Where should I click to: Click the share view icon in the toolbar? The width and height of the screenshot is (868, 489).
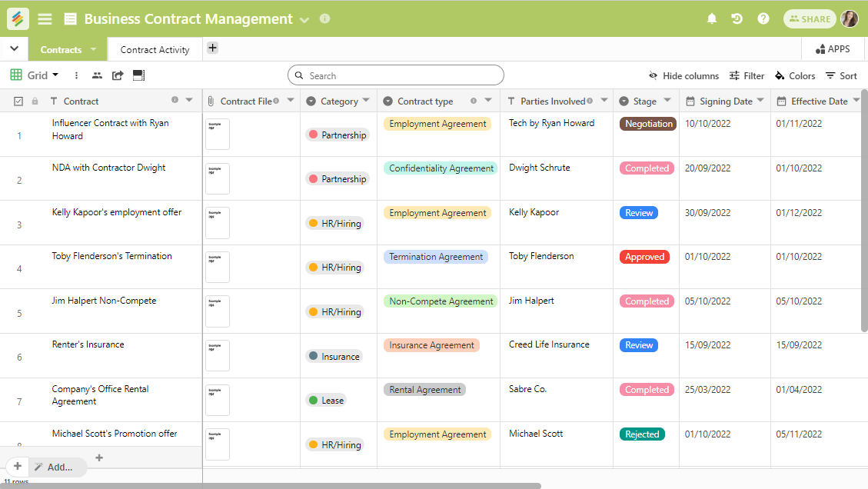pyautogui.click(x=118, y=75)
